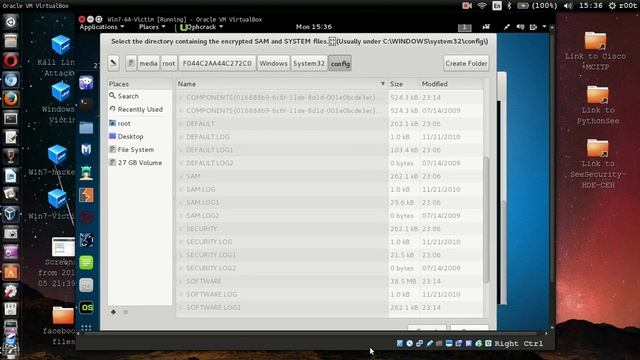640x360 pixels.
Task: Go to the media path segment
Action: (148, 63)
